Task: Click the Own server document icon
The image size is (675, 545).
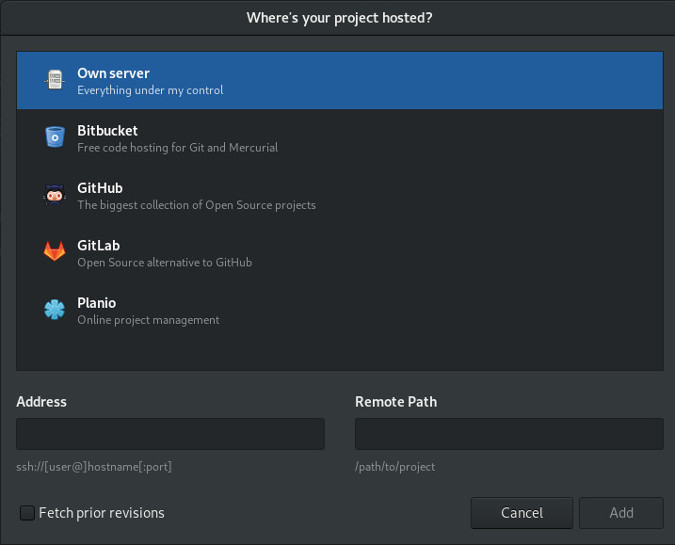Action: 55,81
